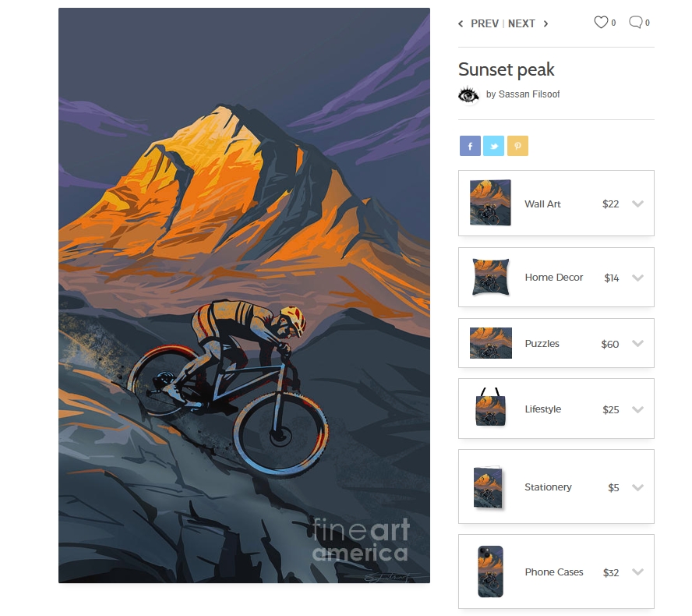Expand the Puzzles chevron
Image resolution: width=692 pixels, height=616 pixels.
point(637,344)
